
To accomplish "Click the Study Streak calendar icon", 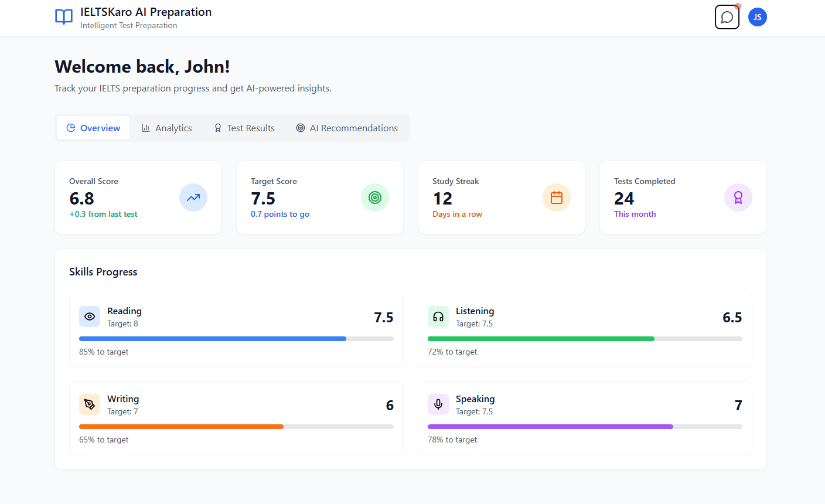I will click(x=557, y=197).
